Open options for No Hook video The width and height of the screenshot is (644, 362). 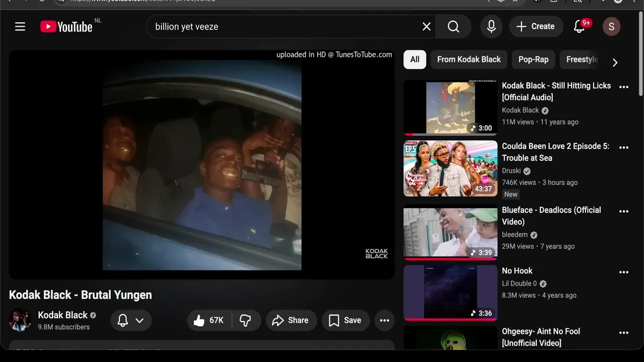pyautogui.click(x=624, y=272)
